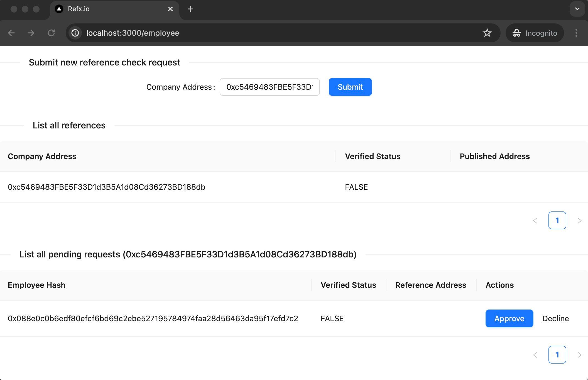Screen dimensions: 588x380
Task: Click the Actions column header
Action: pos(532,285)
